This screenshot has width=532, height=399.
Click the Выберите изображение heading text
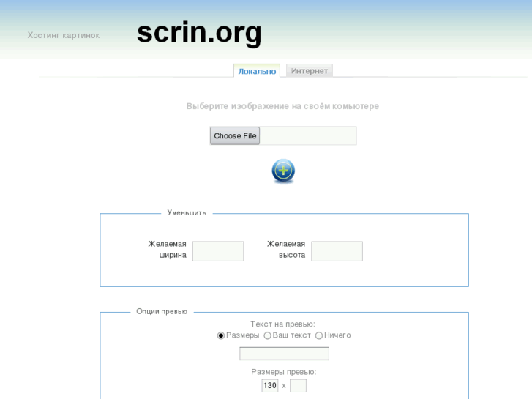pyautogui.click(x=282, y=106)
